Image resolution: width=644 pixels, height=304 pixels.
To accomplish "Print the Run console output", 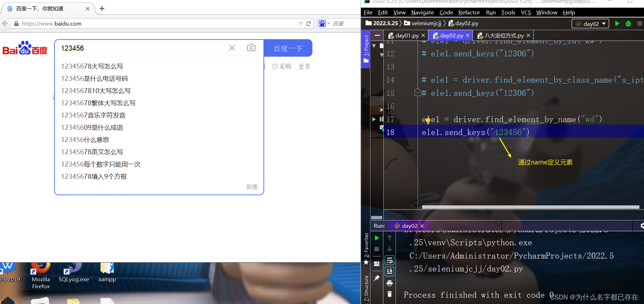I will click(x=390, y=283).
